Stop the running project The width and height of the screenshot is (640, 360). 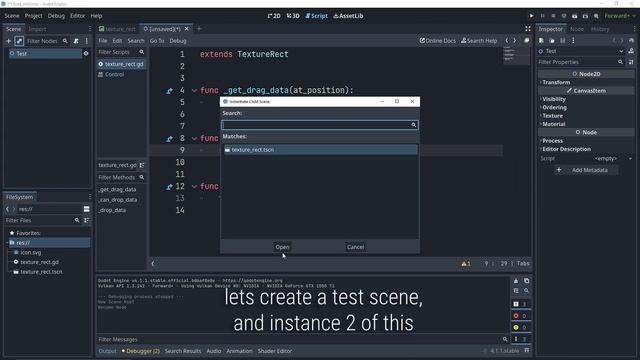point(553,16)
